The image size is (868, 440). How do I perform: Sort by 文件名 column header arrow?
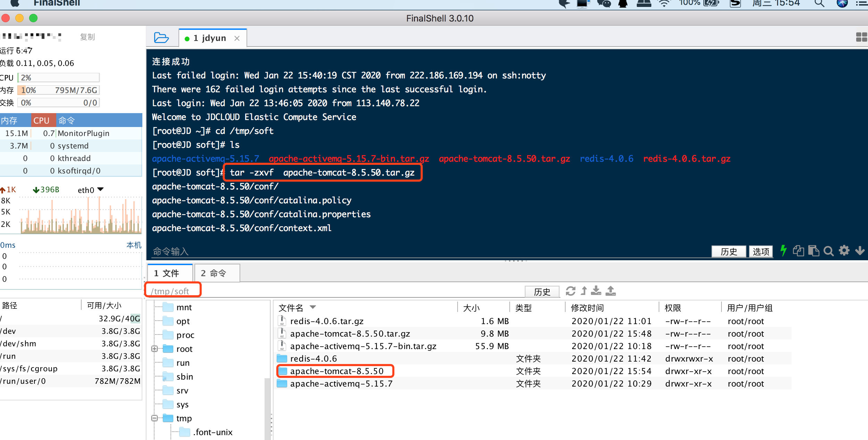pos(312,307)
